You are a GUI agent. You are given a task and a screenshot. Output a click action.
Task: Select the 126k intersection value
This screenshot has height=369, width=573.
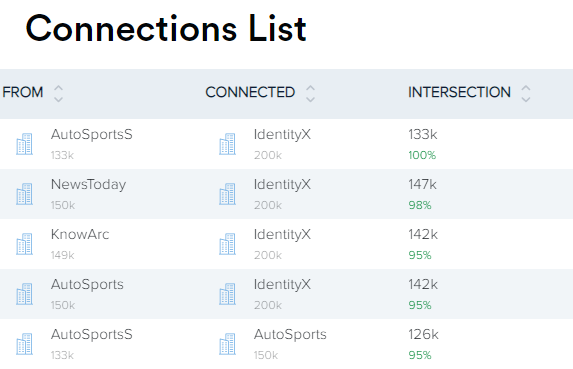(423, 335)
